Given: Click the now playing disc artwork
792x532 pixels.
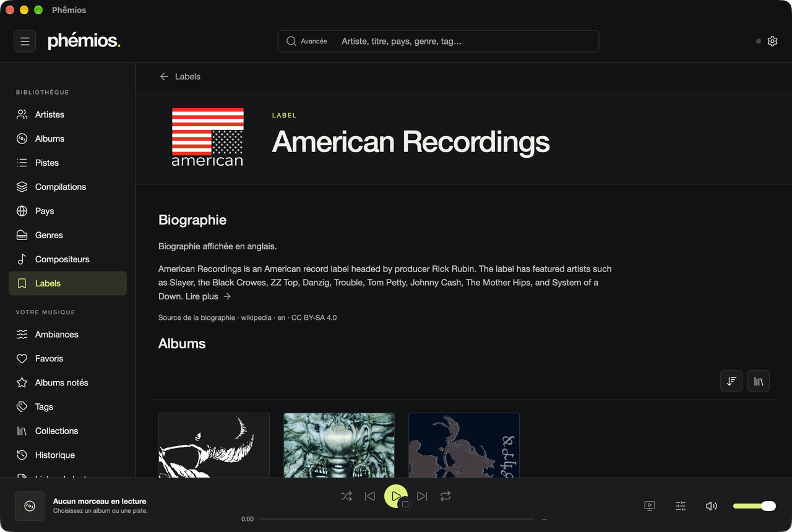Looking at the screenshot, I should (30, 506).
